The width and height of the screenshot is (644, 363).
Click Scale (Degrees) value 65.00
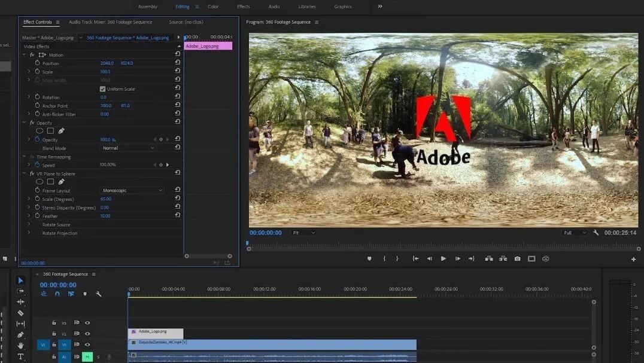(106, 199)
